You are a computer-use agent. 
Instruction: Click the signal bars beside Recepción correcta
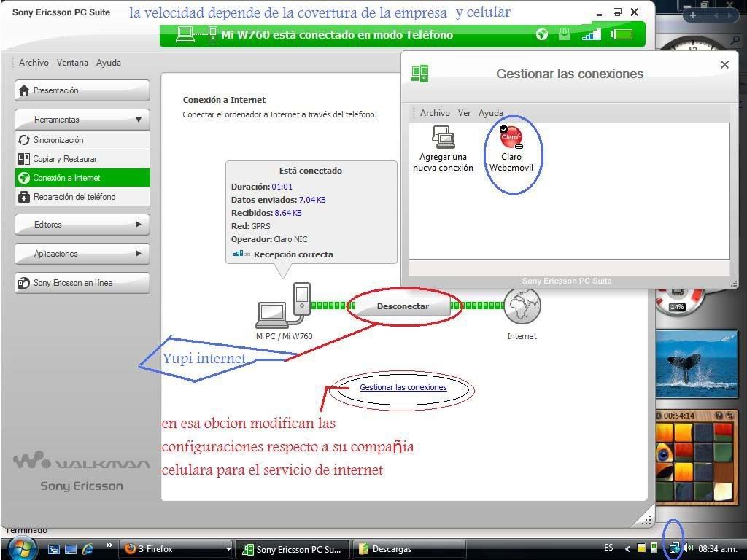pos(241,254)
